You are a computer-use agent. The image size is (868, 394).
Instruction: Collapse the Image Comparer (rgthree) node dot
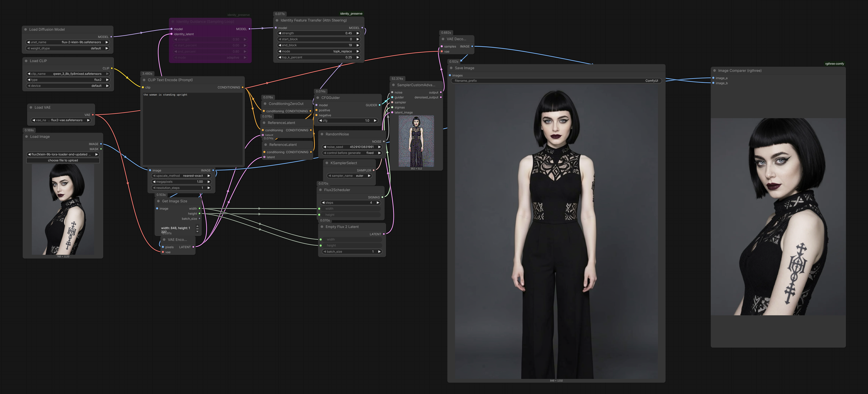point(714,71)
